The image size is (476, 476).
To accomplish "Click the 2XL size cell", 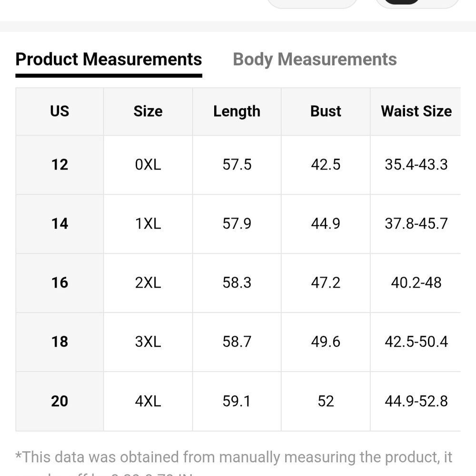I will (x=148, y=283).
